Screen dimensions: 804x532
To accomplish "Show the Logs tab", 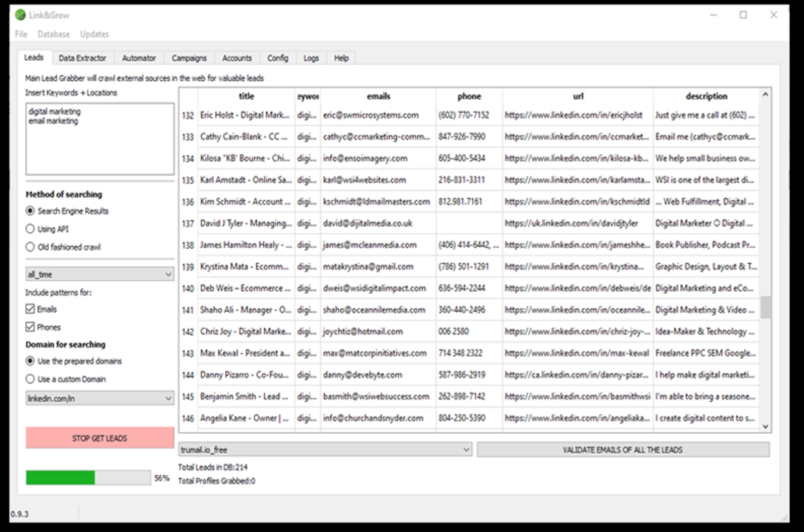I will coord(311,58).
